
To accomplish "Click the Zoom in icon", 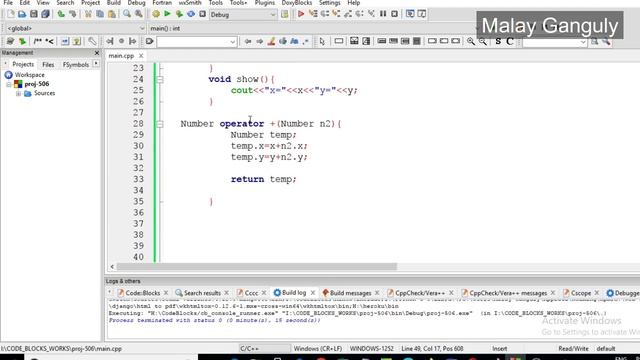I will tap(471, 41).
